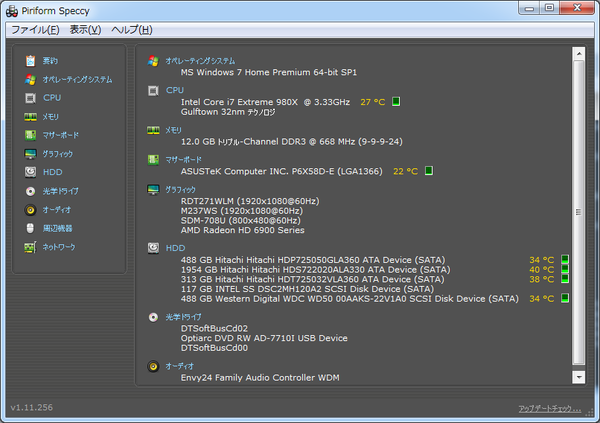Click the オーディオ speaker icon in sidebar

click(x=30, y=210)
